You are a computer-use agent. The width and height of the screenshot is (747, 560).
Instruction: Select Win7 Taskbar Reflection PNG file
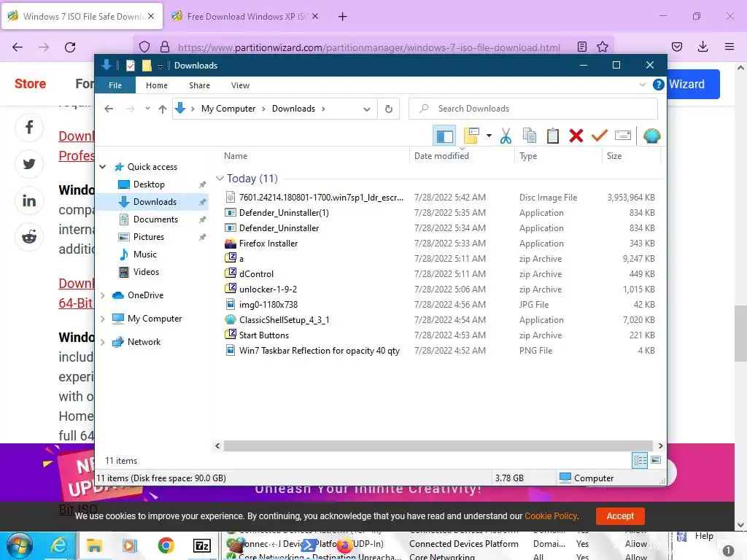coord(320,351)
